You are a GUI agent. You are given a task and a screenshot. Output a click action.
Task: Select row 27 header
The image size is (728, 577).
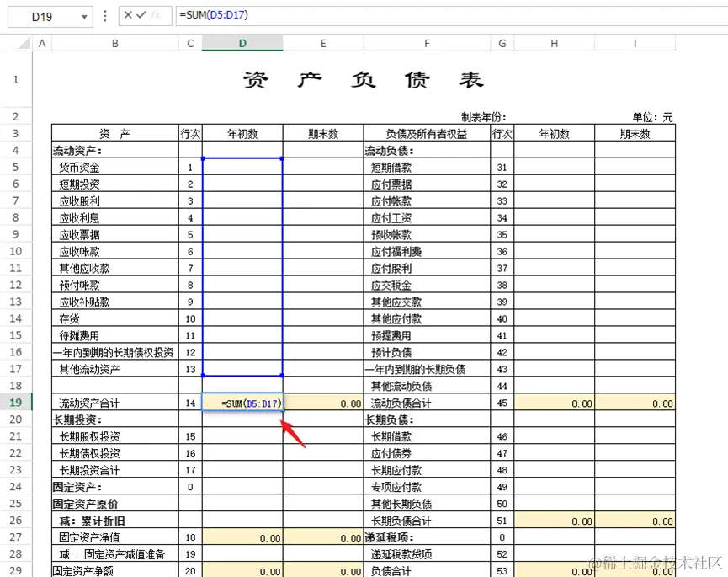click(x=16, y=537)
